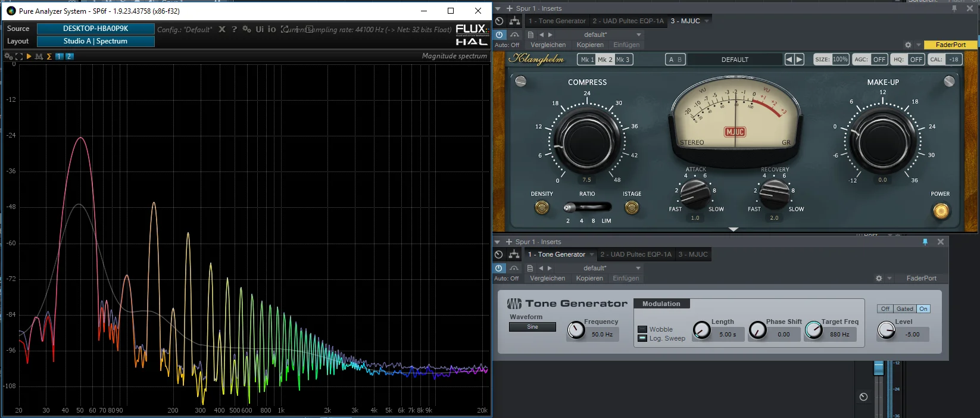Click the MJUC Density button
The width and height of the screenshot is (980, 418).
point(542,207)
